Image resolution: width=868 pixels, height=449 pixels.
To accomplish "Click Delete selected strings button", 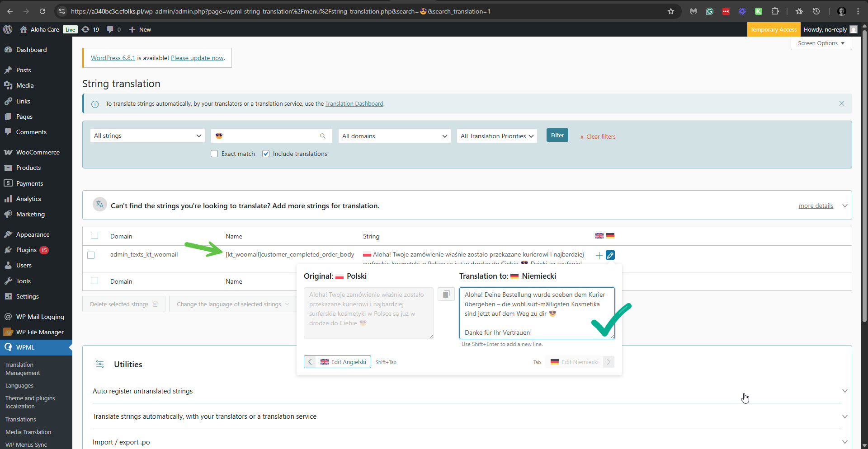I will (x=124, y=304).
